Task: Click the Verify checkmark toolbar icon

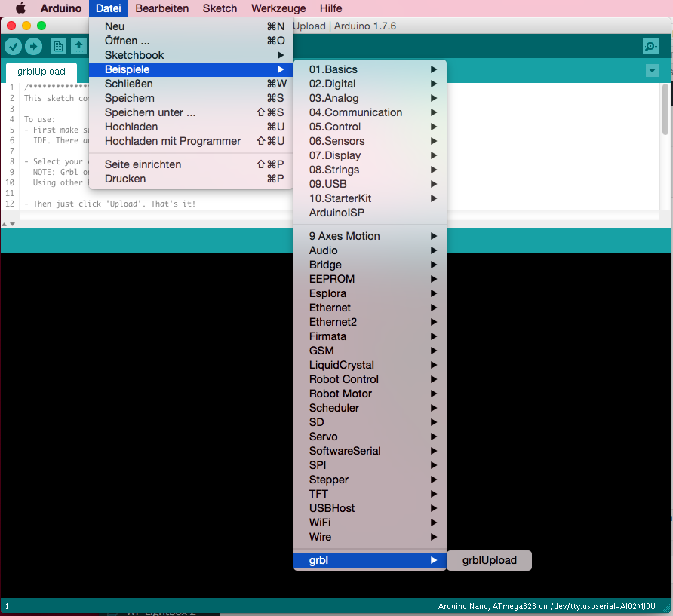Action: point(14,46)
